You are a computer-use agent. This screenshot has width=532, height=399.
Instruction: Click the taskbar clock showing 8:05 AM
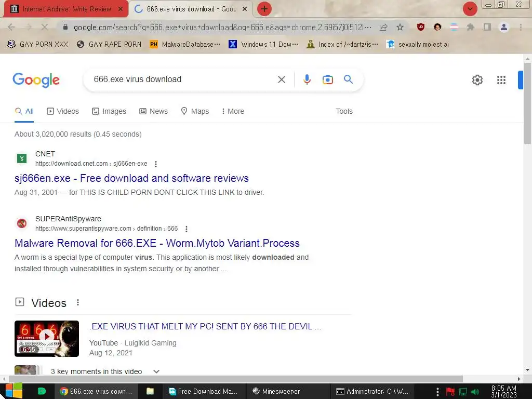click(504, 392)
